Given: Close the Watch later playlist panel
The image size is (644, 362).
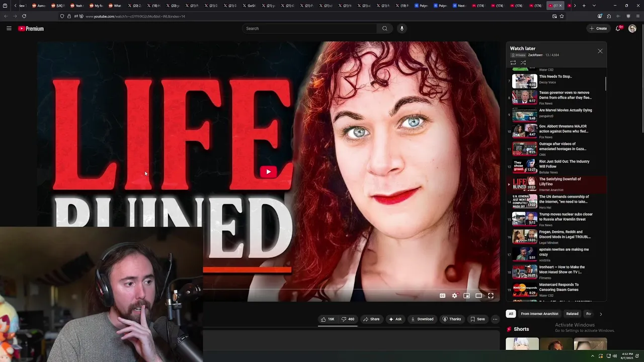Looking at the screenshot, I should coord(600,51).
